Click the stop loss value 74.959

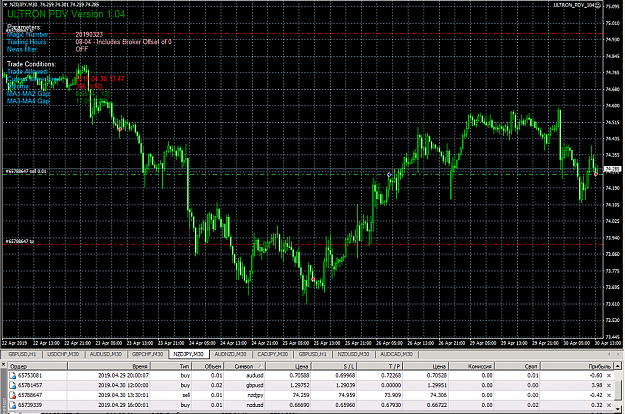[x=347, y=395]
